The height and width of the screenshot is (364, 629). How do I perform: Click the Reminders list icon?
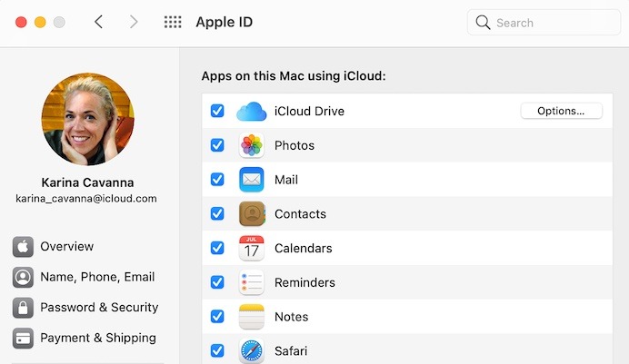point(252,282)
